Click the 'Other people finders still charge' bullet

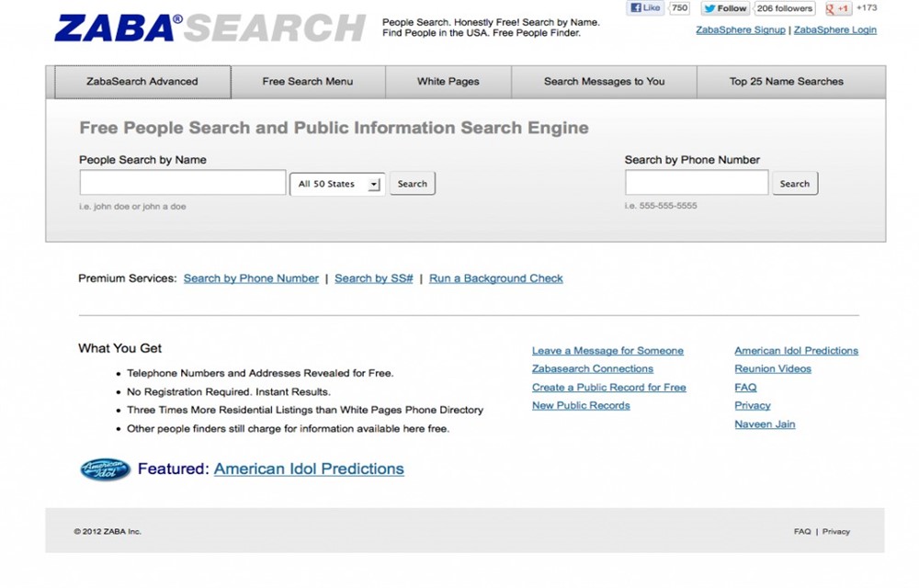point(288,429)
